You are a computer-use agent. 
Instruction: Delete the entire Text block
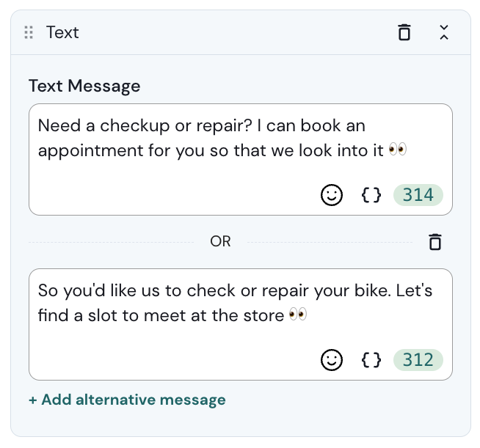coord(404,32)
